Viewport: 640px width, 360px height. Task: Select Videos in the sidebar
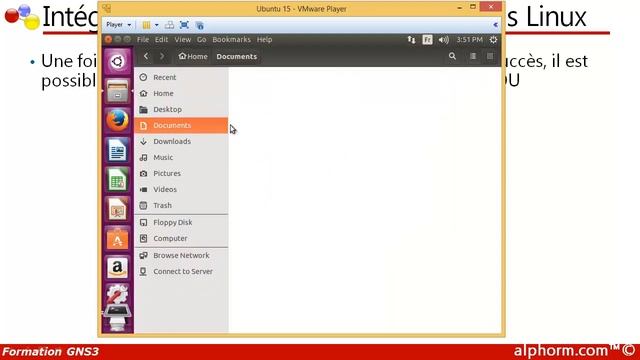click(x=181, y=189)
